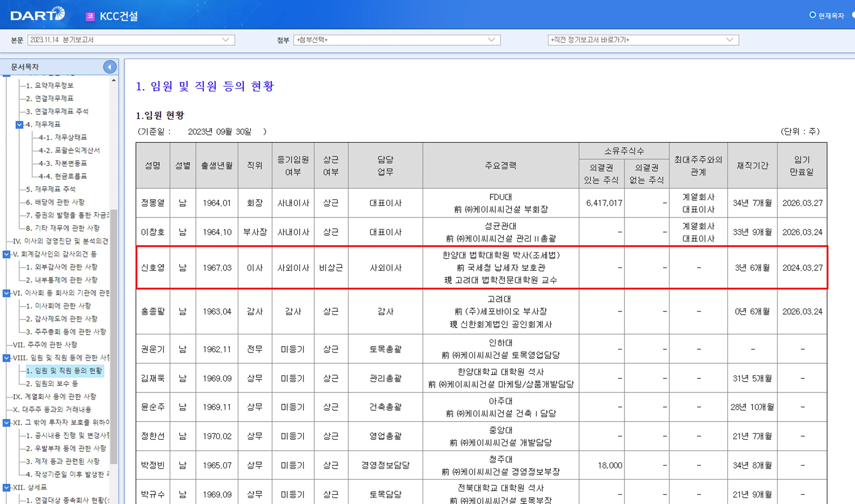Select 1. 임원 및 직원 등의 현황
Viewport: 855px width, 504px height.
click(64, 371)
